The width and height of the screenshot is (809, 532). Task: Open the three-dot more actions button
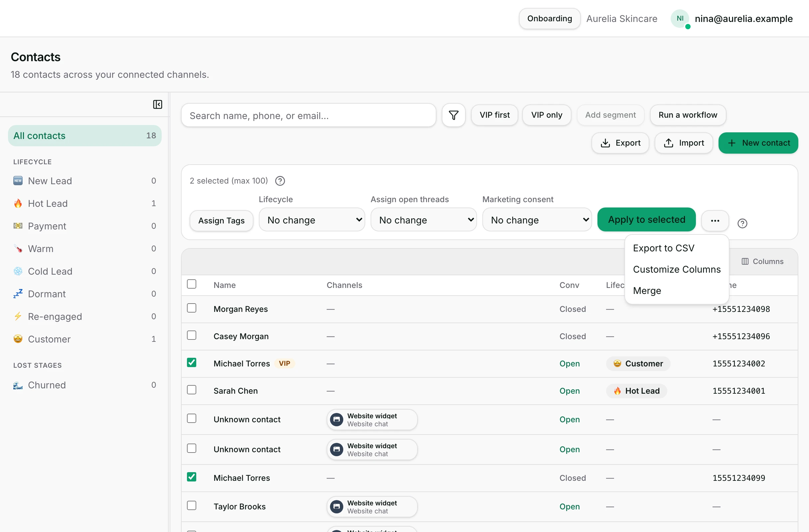pos(715,220)
